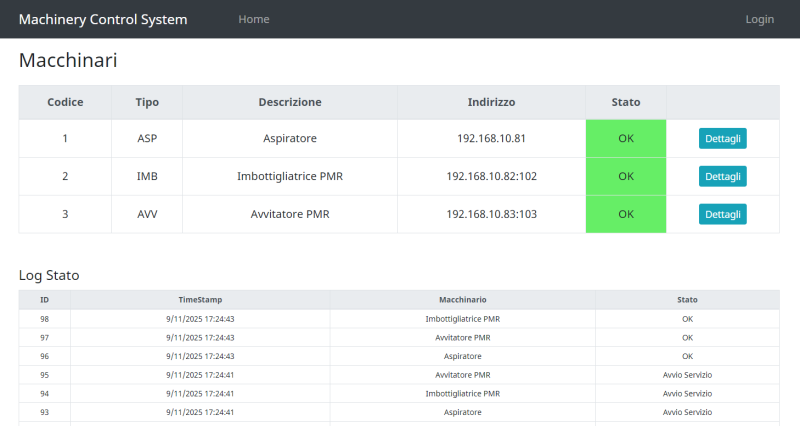
Task: Select IP address 192.168.10.81 cell
Action: [x=491, y=139]
